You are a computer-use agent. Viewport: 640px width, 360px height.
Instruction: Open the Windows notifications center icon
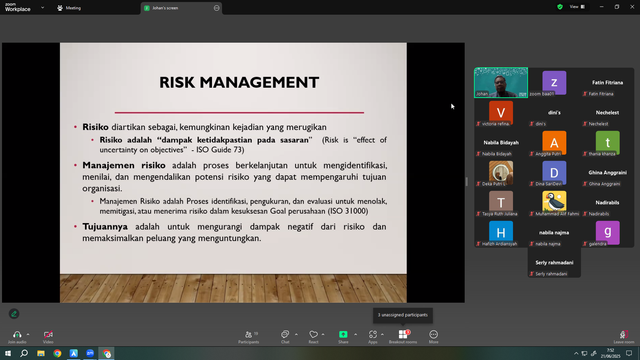click(629, 353)
